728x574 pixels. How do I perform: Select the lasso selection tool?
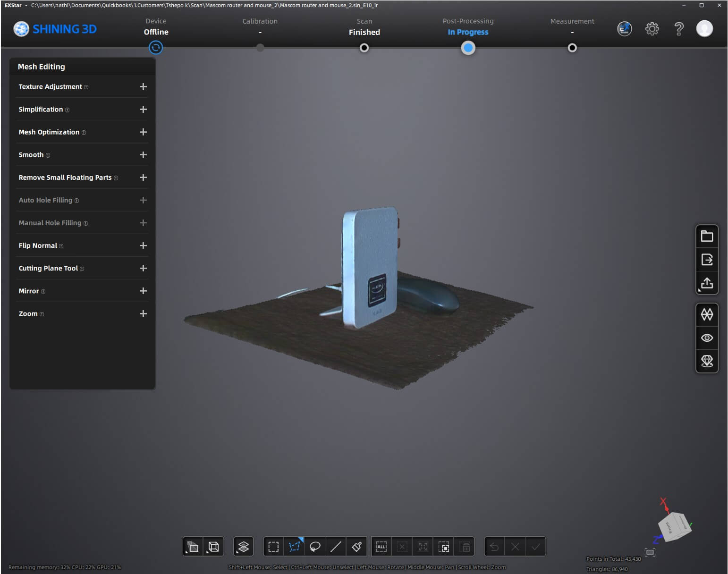(315, 547)
